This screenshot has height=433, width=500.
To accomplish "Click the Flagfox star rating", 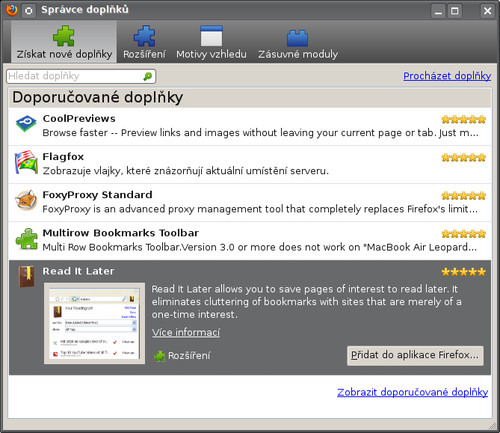I will (x=463, y=157).
